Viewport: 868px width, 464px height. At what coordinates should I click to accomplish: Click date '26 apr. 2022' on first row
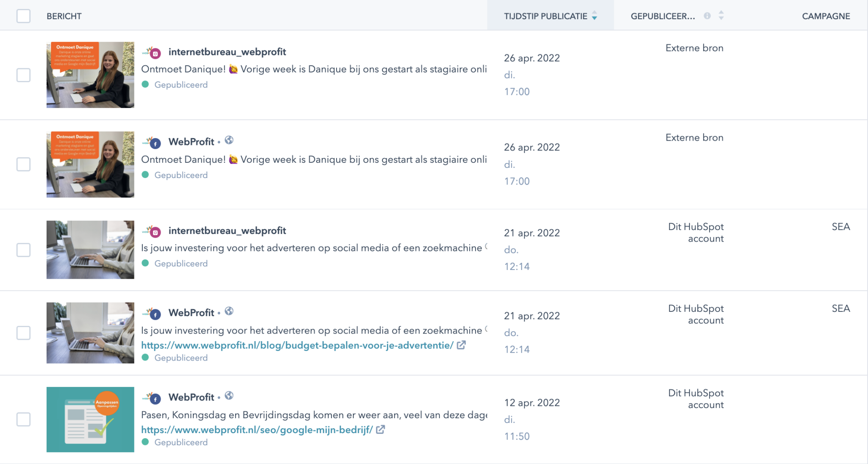click(532, 58)
